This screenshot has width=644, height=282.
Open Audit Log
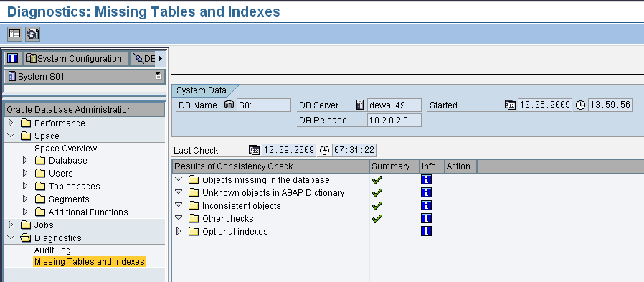tap(52, 250)
